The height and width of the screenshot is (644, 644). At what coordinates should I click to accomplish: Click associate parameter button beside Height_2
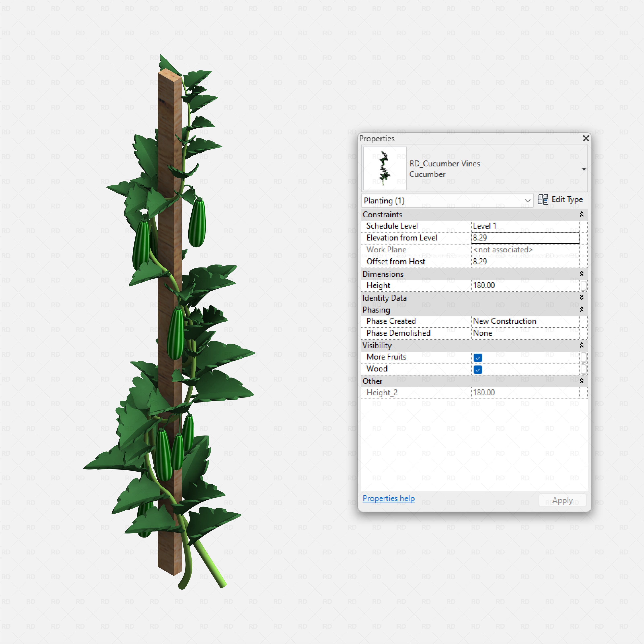click(584, 393)
